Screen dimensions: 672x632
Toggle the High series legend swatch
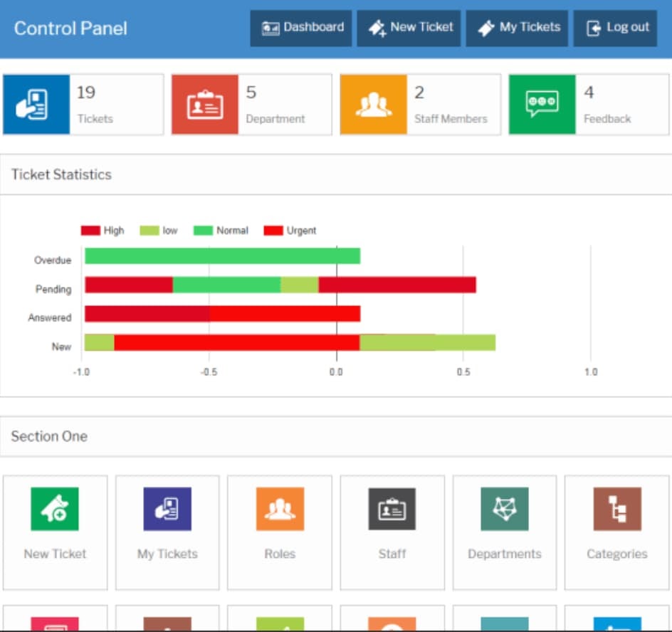point(90,231)
